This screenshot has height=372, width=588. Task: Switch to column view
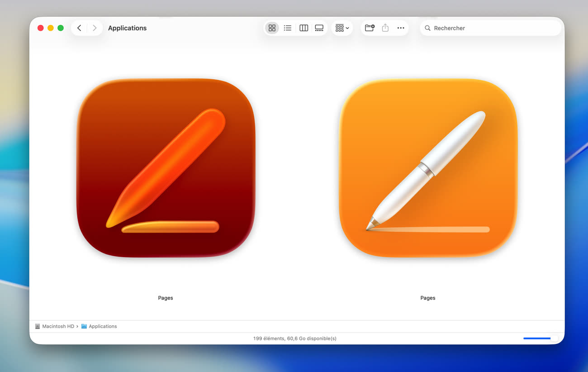click(x=303, y=28)
